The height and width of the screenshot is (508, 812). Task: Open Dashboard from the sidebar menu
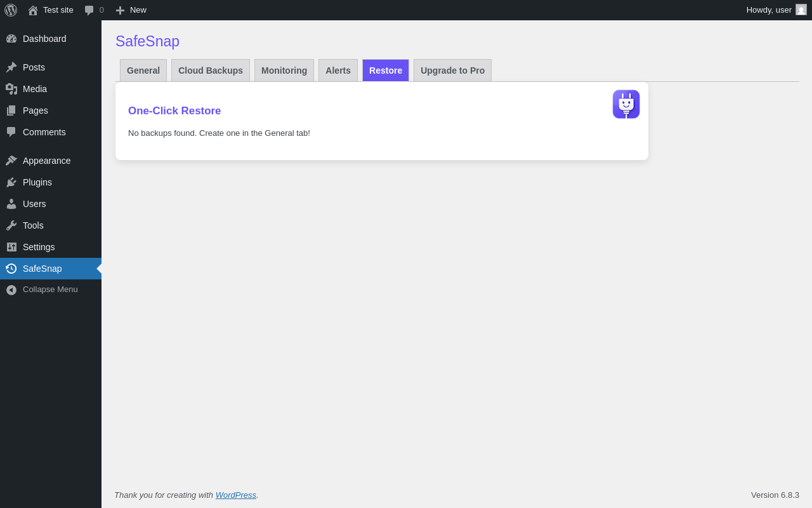[51, 39]
